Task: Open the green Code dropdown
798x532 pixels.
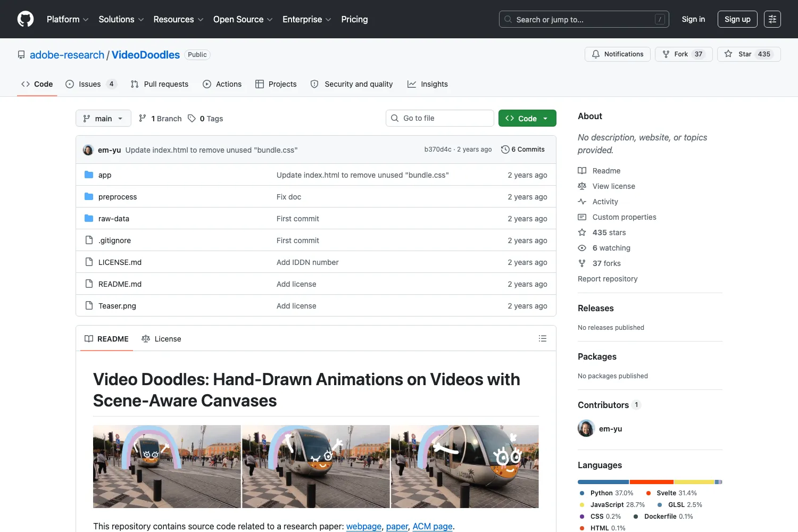Action: (527, 118)
